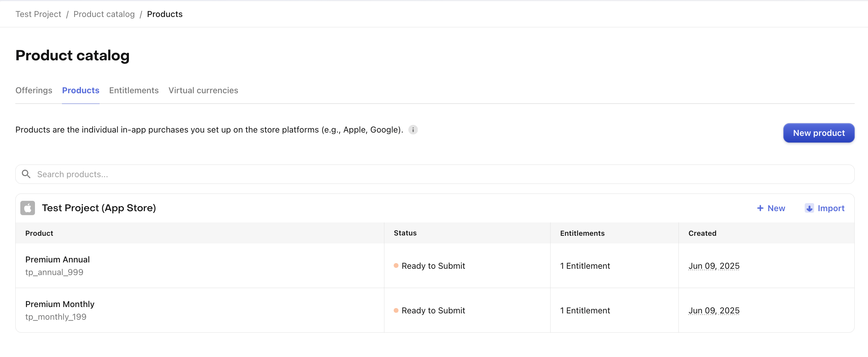Click the info icon beside the products description
The image size is (868, 357).
[x=413, y=130]
